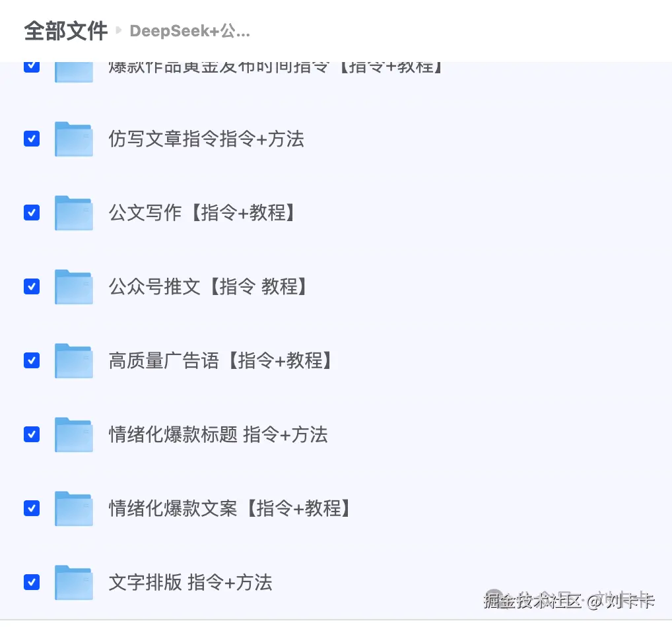672x627 pixels.
Task: Uncheck the 仿写文章指令指令+方法 checkbox
Action: 31,139
